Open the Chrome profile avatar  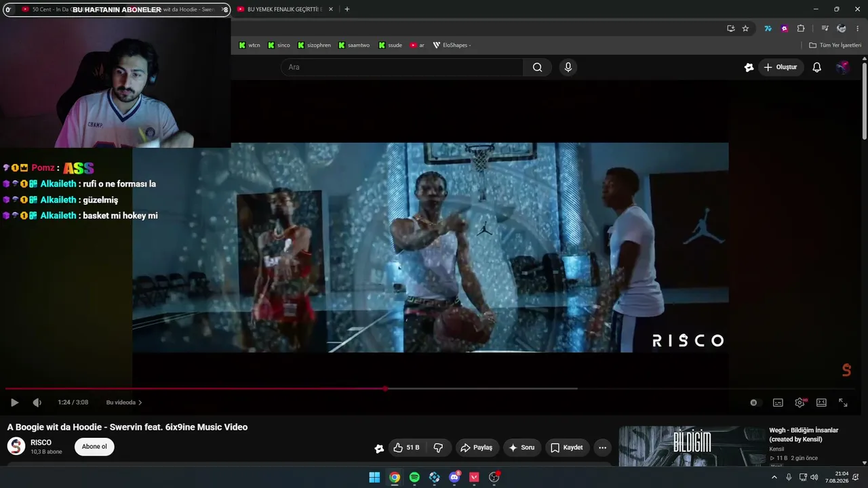pyautogui.click(x=842, y=28)
